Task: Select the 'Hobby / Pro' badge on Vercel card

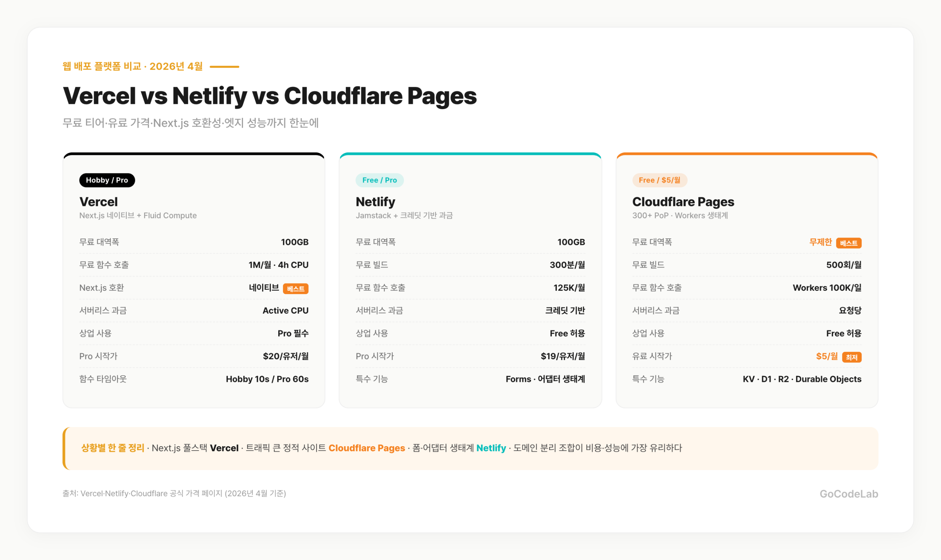Action: coord(107,180)
